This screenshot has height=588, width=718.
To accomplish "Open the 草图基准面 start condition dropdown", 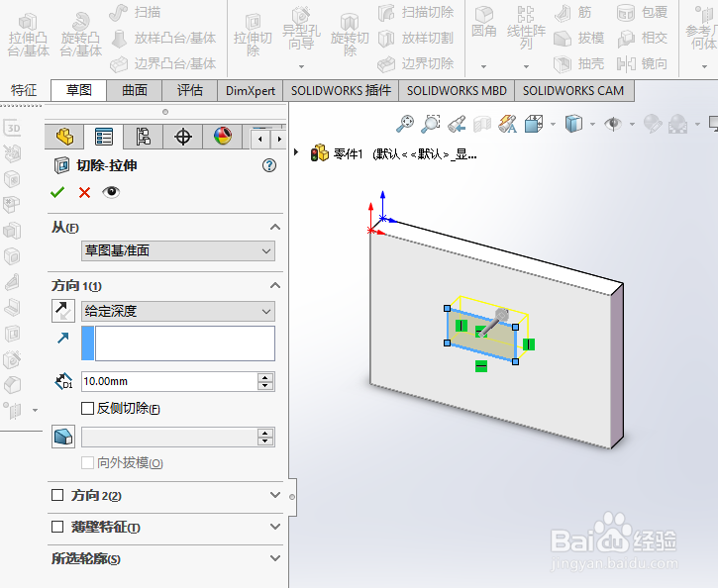I will (x=178, y=250).
